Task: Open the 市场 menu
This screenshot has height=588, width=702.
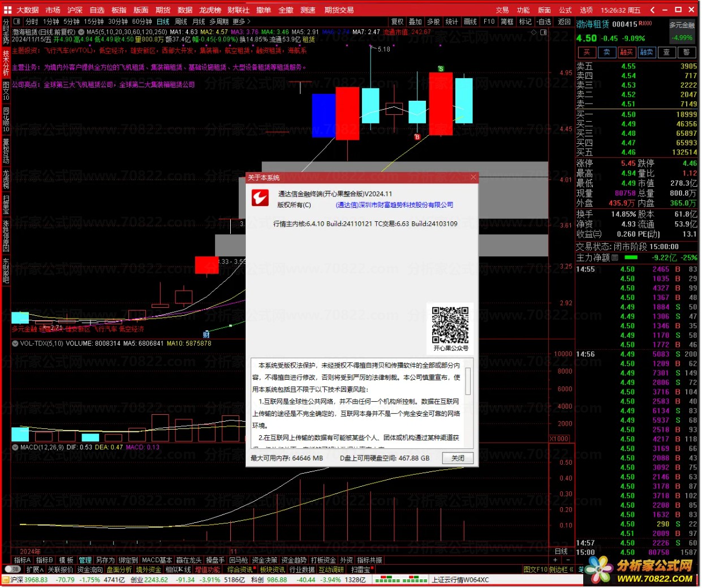Action: pos(53,10)
